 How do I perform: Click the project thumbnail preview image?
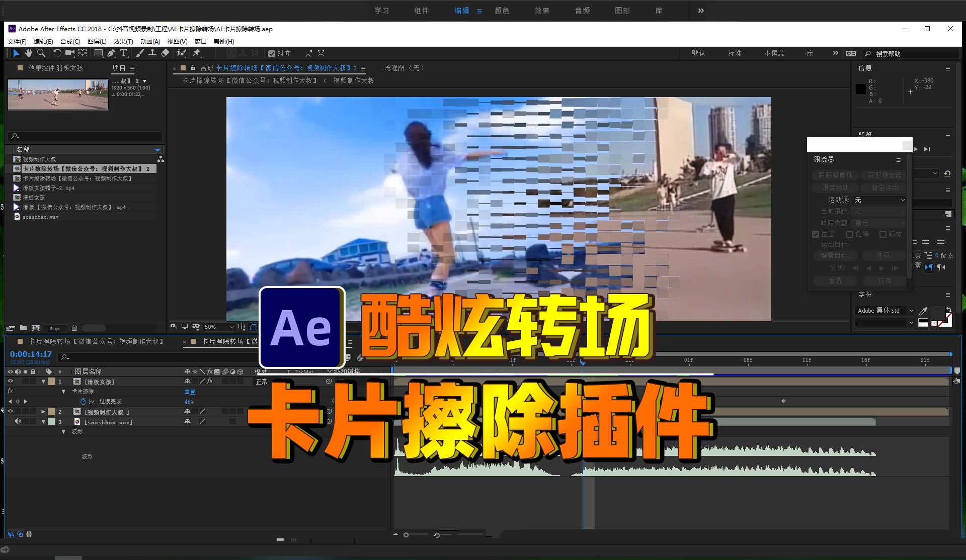click(x=58, y=94)
